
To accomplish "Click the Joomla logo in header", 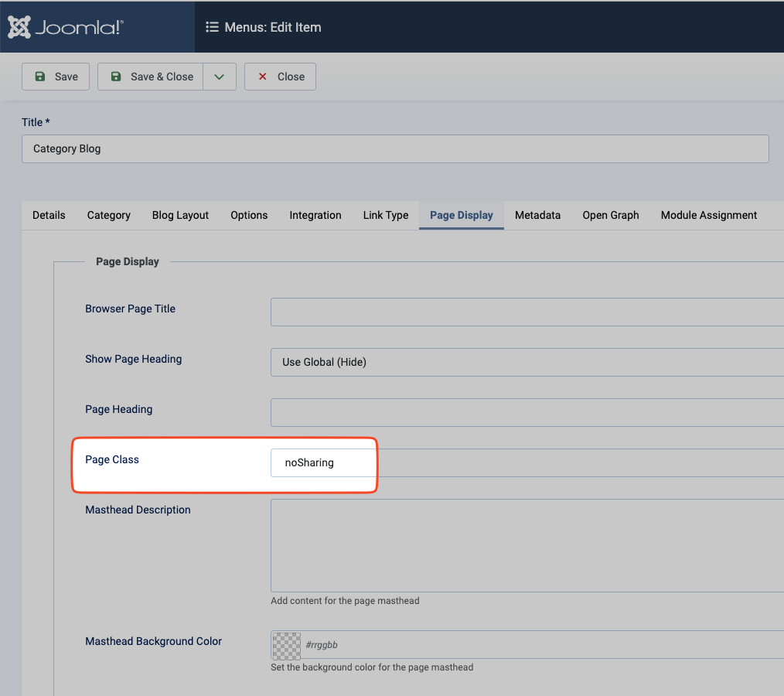I will tap(66, 27).
